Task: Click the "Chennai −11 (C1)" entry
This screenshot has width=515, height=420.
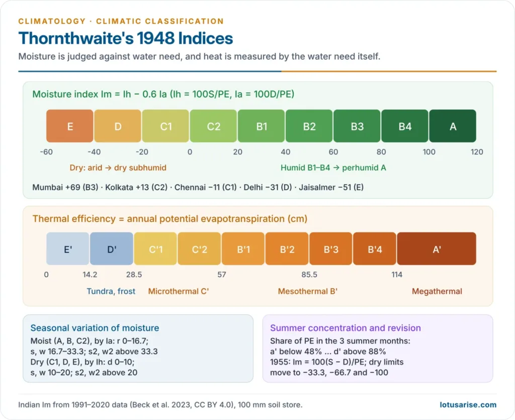Action: click(x=206, y=188)
